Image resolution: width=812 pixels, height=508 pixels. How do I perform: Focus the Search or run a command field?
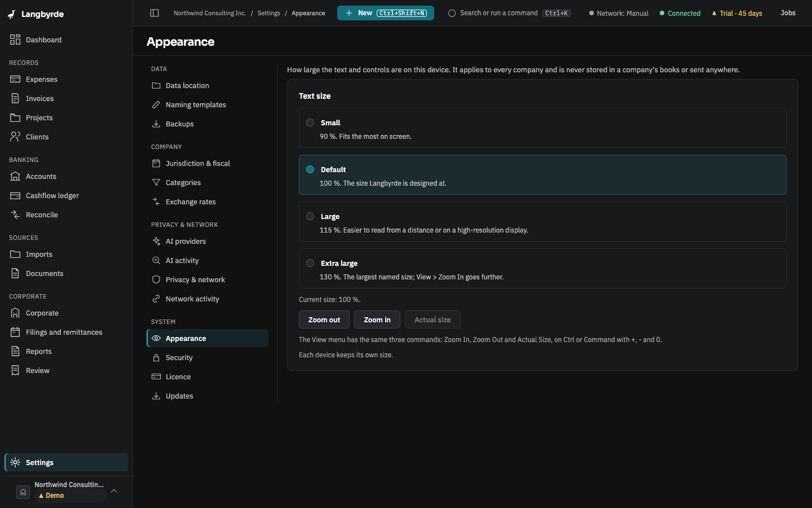click(x=509, y=13)
